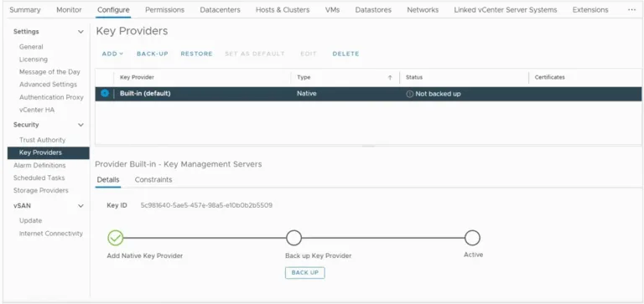Image resolution: width=644 pixels, height=304 pixels.
Task: Open the Extensions tab
Action: tap(590, 10)
